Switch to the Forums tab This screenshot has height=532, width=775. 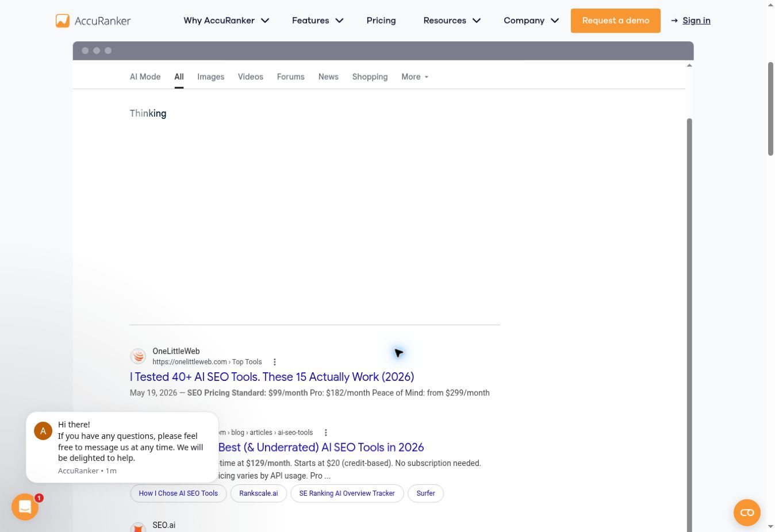(x=291, y=77)
